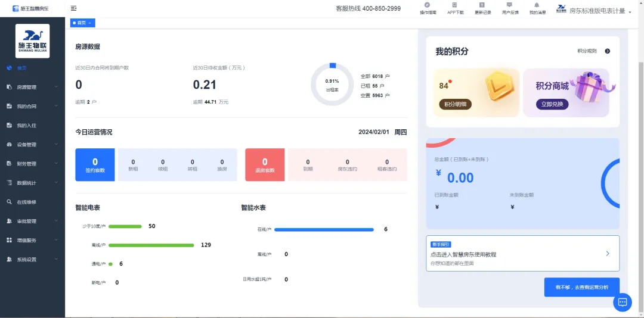644x318 pixels.
Task: Open the 积分规则 link
Action: 587,51
